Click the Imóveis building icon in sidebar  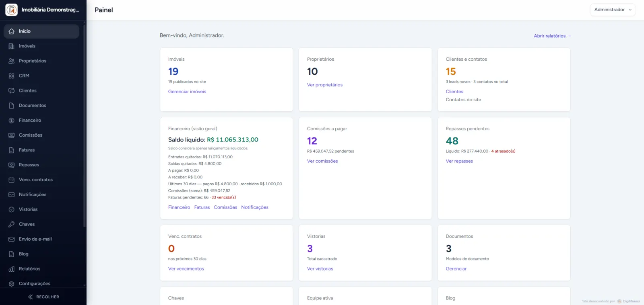pos(11,46)
